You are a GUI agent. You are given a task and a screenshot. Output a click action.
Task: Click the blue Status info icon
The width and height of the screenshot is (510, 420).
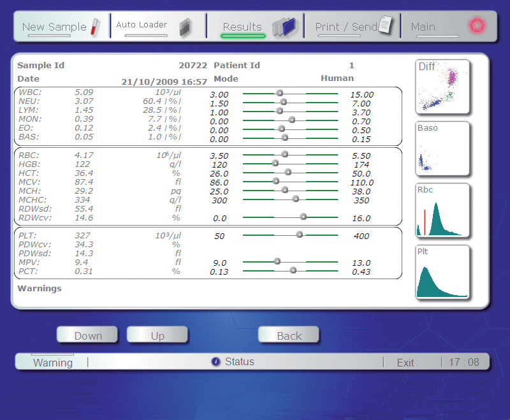click(215, 362)
